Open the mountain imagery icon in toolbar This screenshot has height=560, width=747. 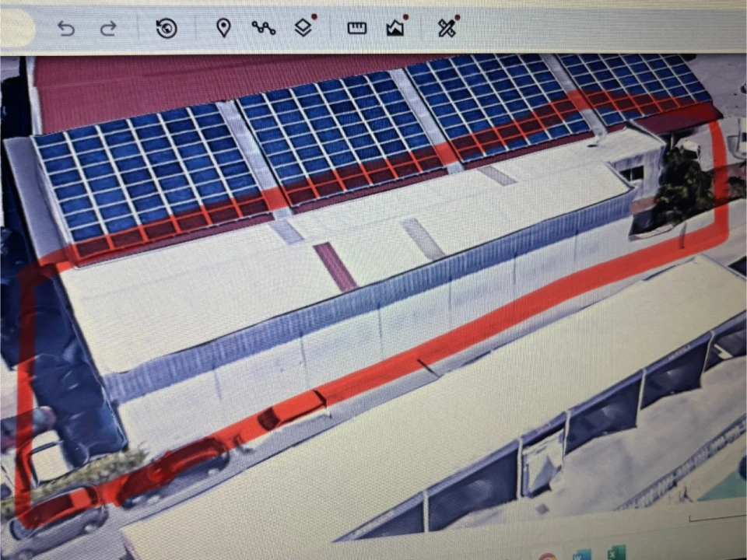tap(395, 29)
